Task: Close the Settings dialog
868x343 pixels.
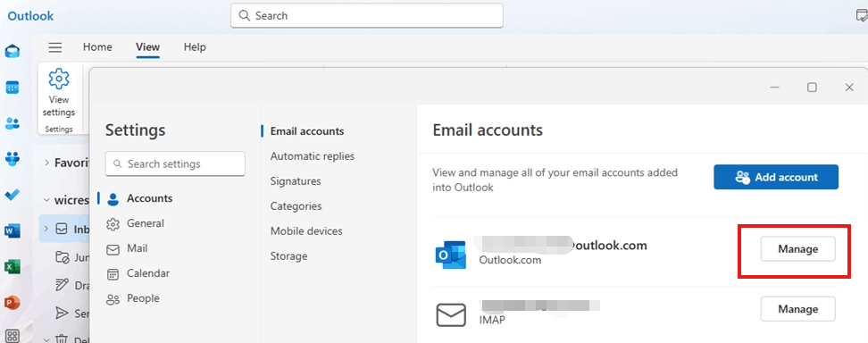Action: point(849,87)
